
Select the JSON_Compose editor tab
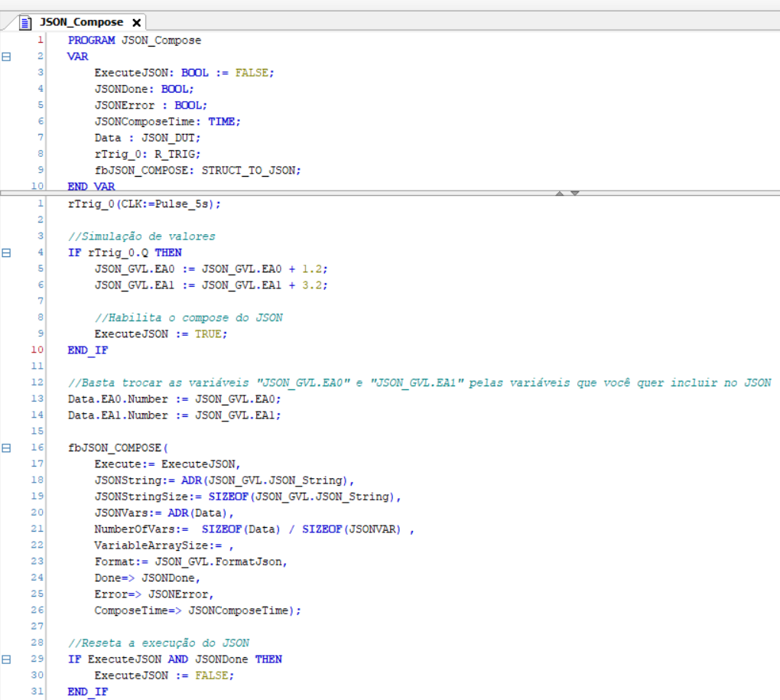[81, 22]
